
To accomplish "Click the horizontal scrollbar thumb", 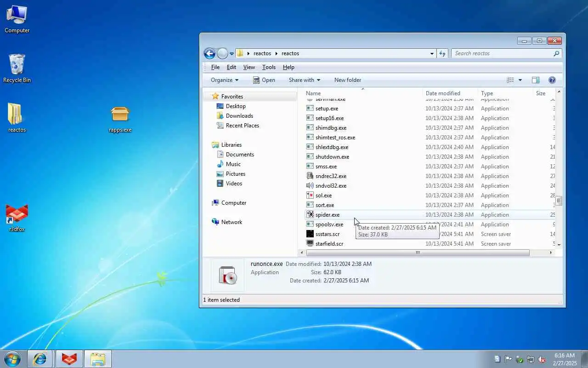I will pos(418,253).
